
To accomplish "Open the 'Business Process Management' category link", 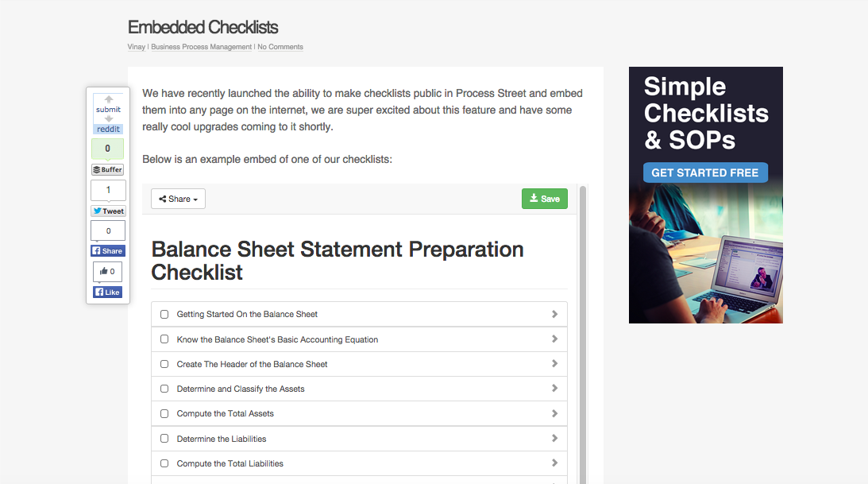I will [x=202, y=47].
